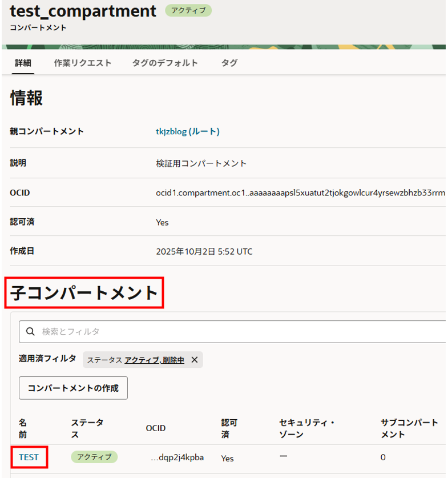Open the アクティブ, 削除中 status filter value
This screenshot has width=448, height=478.
click(154, 360)
